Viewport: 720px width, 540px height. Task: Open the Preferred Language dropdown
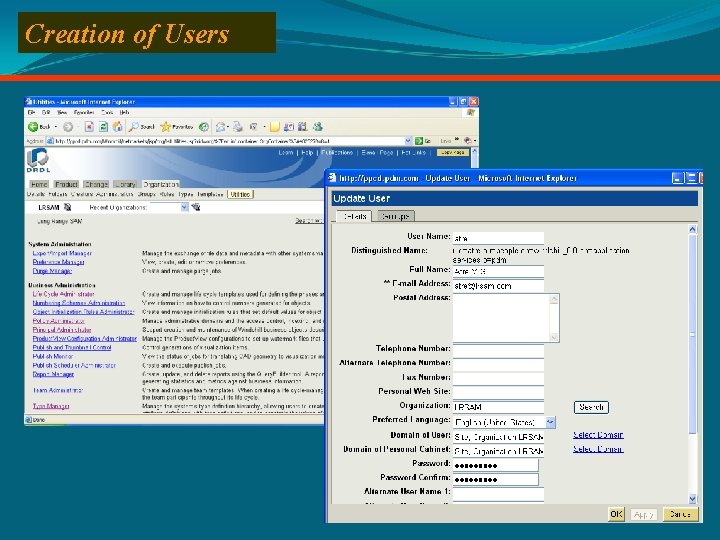pyautogui.click(x=550, y=422)
